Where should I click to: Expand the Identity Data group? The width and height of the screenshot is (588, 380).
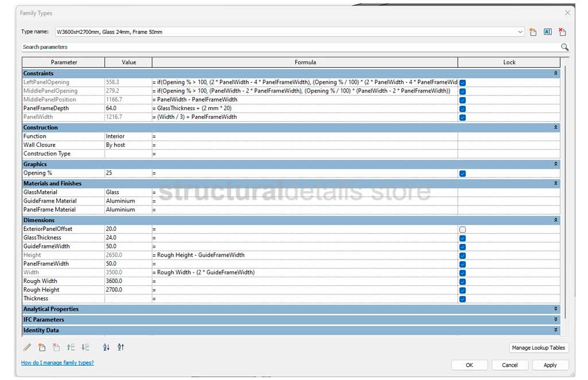[x=555, y=330]
